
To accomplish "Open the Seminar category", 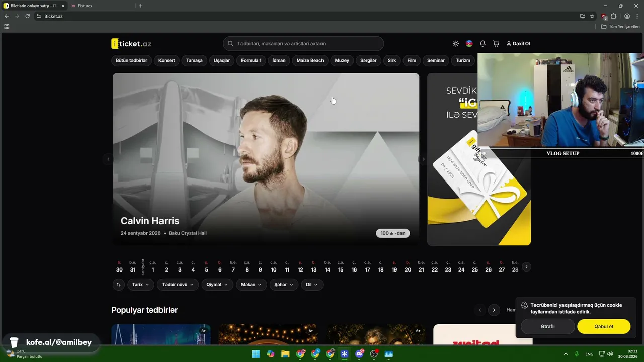I will (x=436, y=60).
